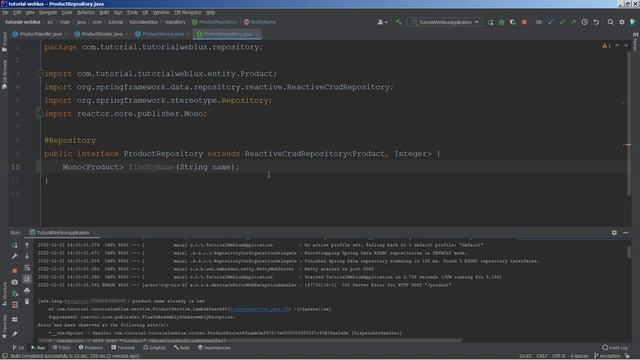Click the console horizontal scrollbar
The image size is (640, 360).
pyautogui.click(x=250, y=340)
